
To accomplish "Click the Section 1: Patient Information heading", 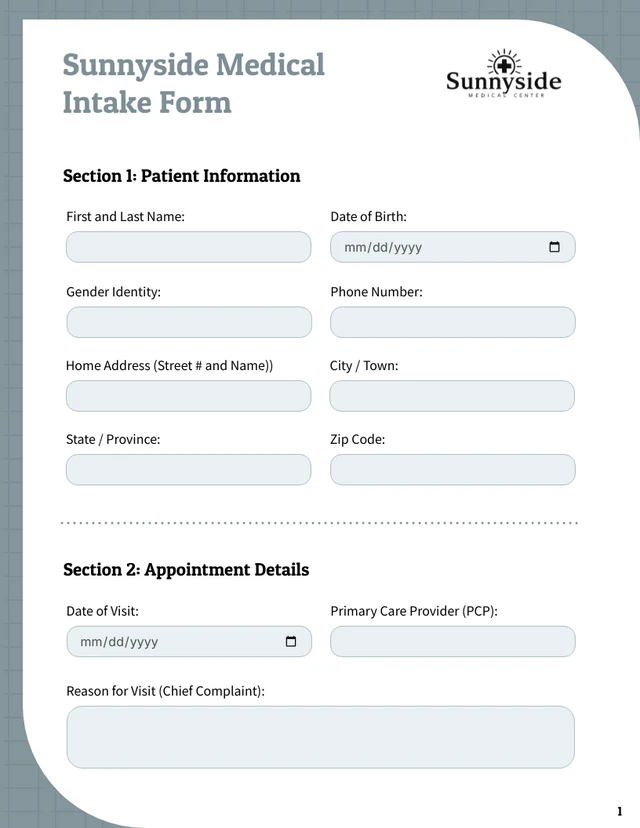I will point(181,176).
